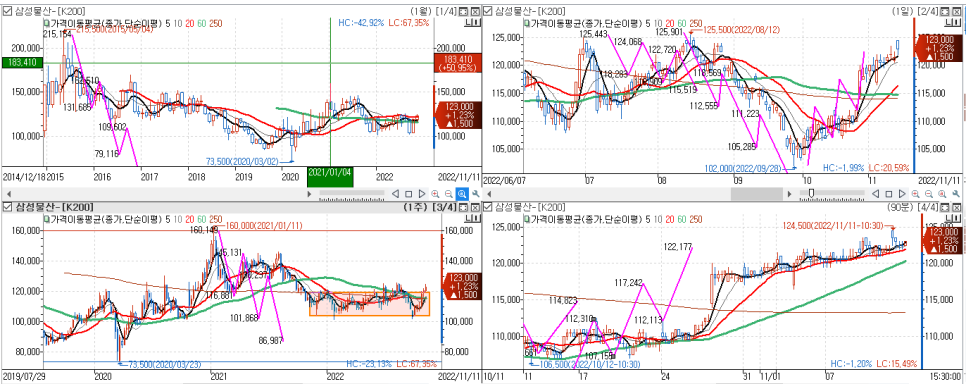This screenshot has width=966, height=384.
Task: Click the 73,500(2020/03/02) low label
Action: click(243, 161)
